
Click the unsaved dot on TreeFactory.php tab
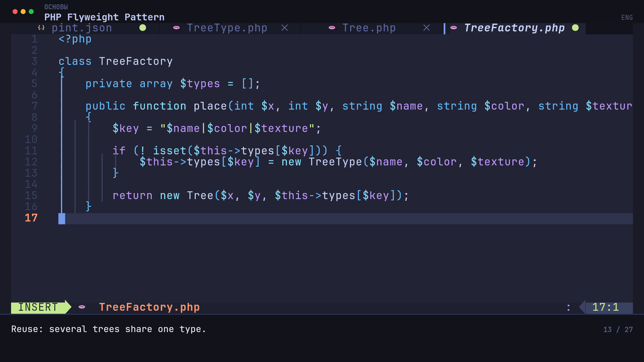(x=575, y=28)
